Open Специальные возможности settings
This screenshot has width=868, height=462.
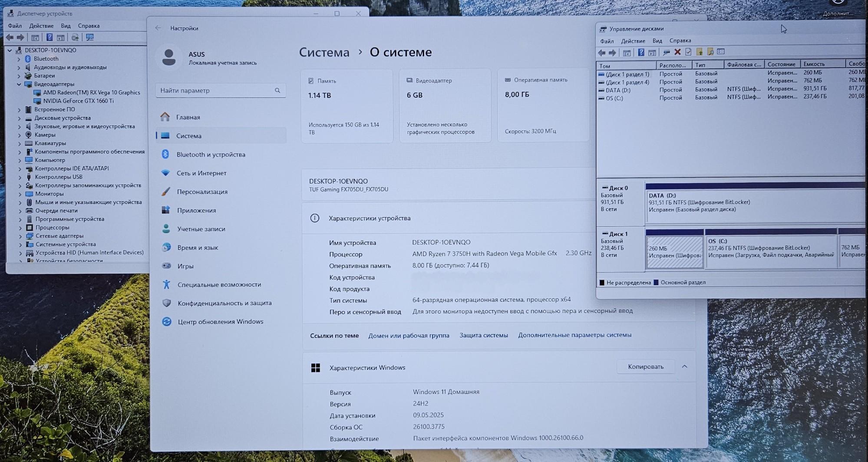[221, 284]
